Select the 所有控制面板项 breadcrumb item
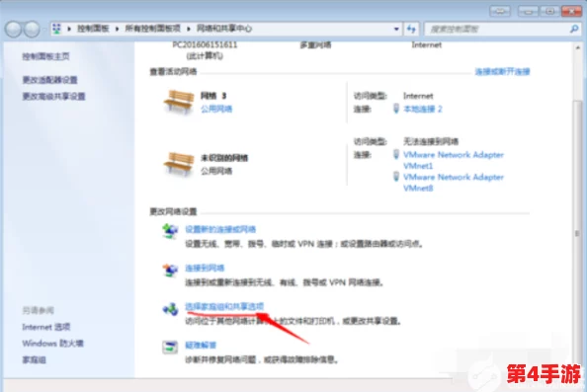587x392 pixels. (x=153, y=29)
